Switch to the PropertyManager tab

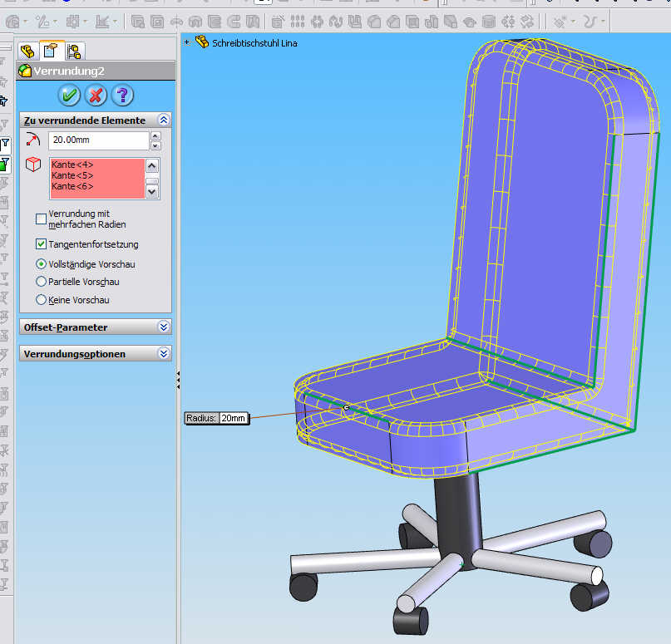51,51
